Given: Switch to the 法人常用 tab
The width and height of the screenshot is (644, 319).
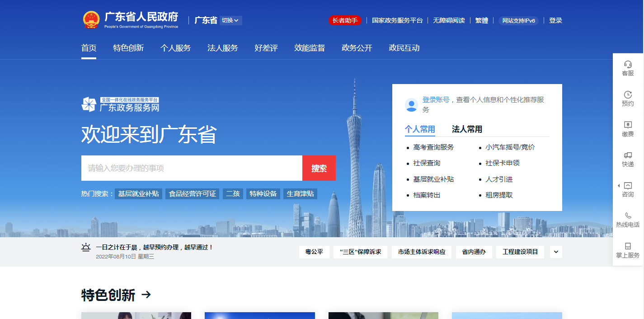Looking at the screenshot, I should pyautogui.click(x=467, y=129).
